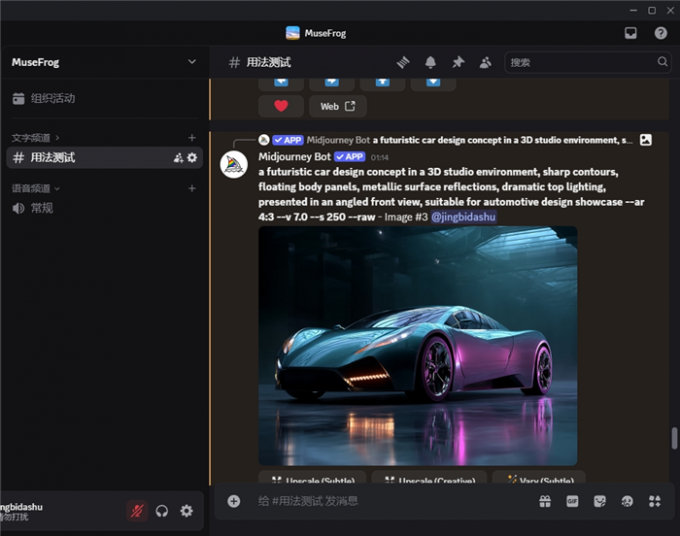Open 用法测试 channel settings gear

[192, 157]
